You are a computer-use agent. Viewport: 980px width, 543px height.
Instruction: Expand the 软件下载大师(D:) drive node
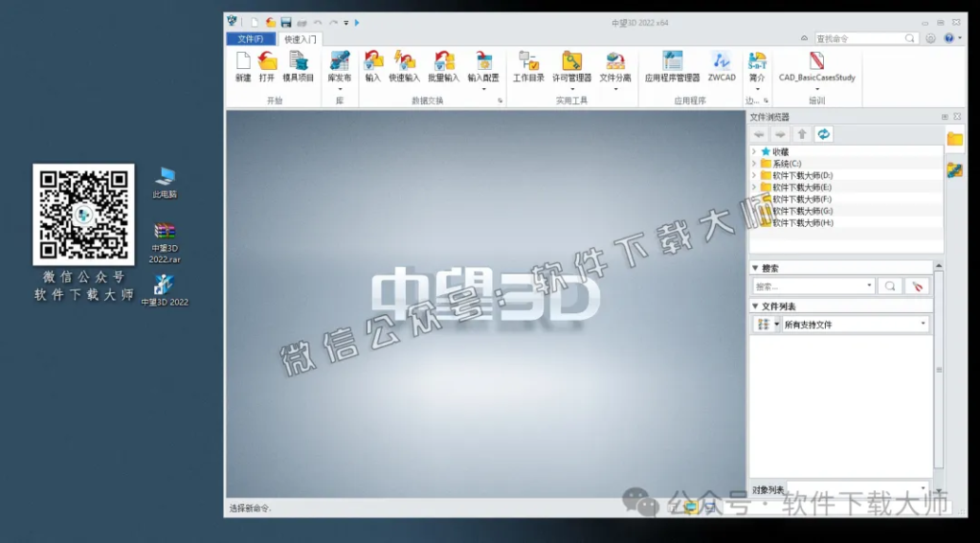(754, 175)
